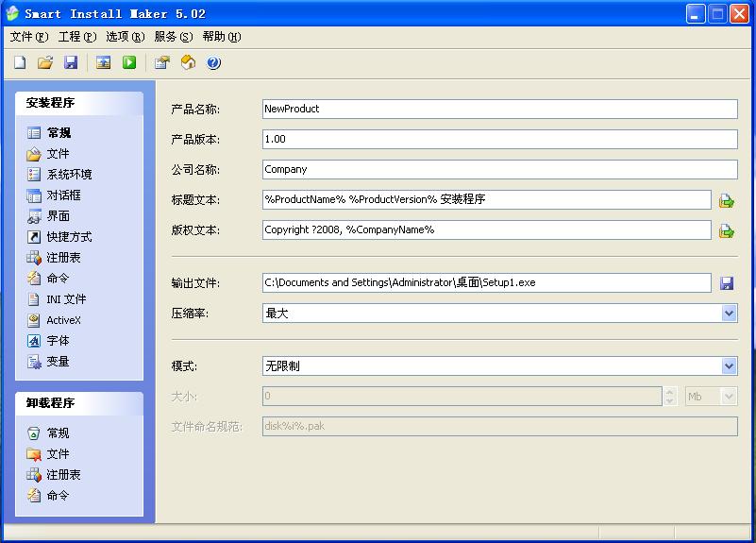Expand the 模式 dropdown
Image resolution: width=756 pixels, height=543 pixels.
coord(729,366)
